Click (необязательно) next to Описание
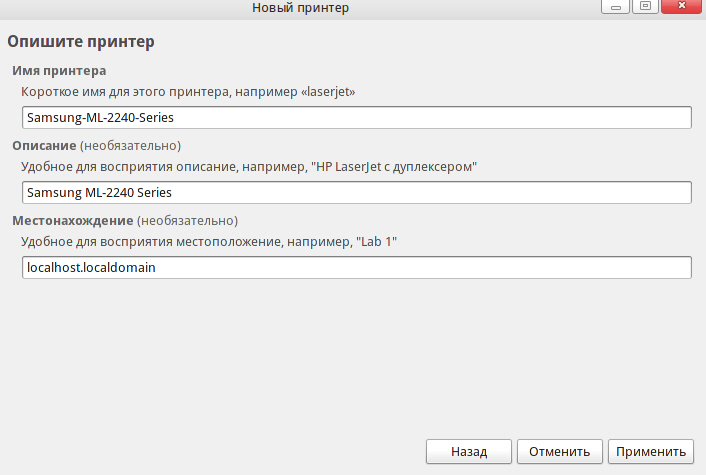 (x=131, y=146)
